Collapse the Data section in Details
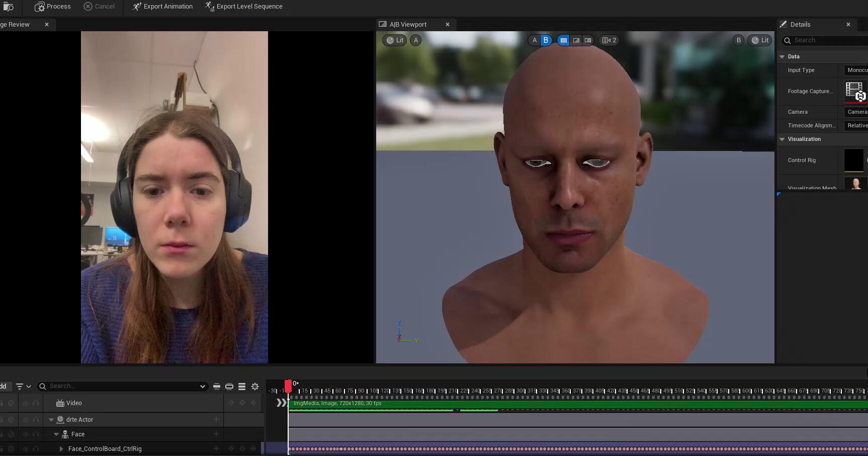 pos(782,57)
